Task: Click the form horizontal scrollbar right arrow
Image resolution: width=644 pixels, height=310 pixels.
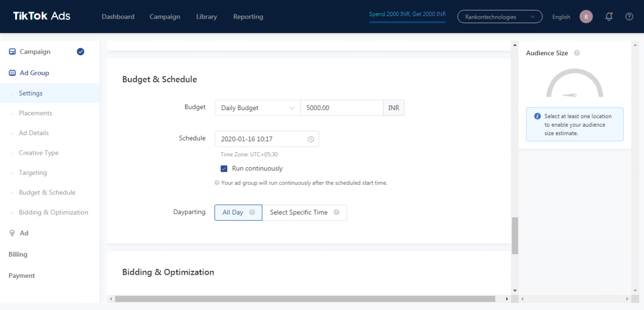Action: [507, 299]
